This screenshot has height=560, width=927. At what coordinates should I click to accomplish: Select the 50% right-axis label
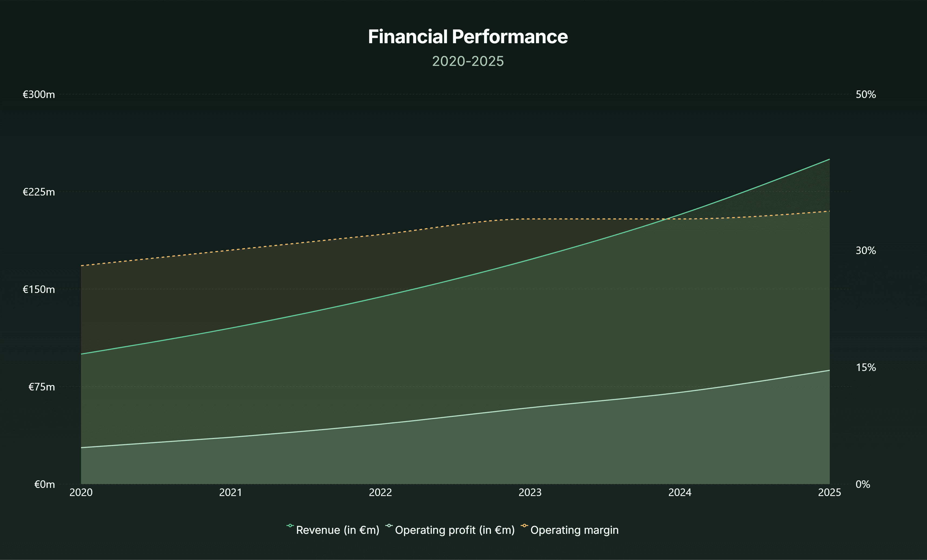(866, 95)
